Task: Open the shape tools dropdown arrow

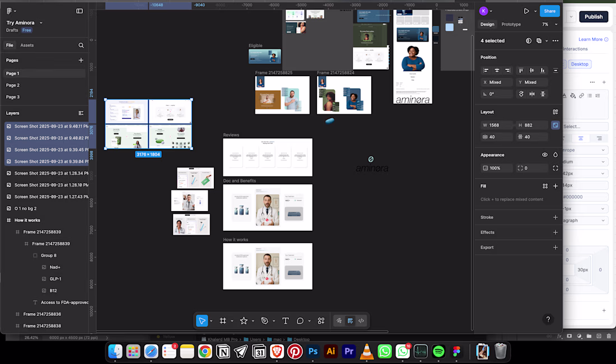Action: pyautogui.click(x=253, y=321)
